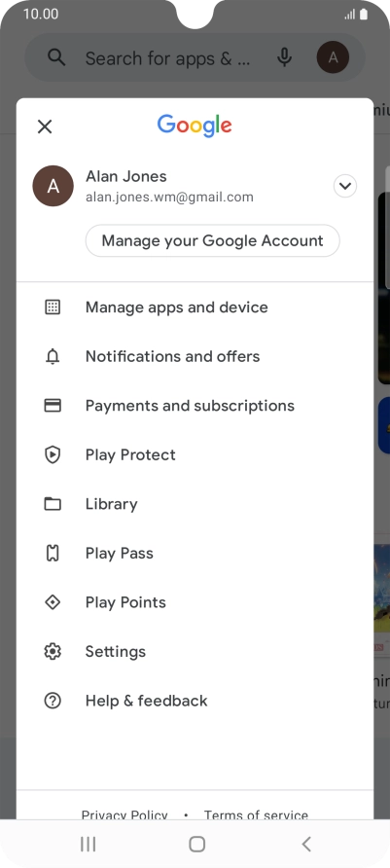Click the Notifications bell icon
390x868 pixels.
(x=53, y=357)
